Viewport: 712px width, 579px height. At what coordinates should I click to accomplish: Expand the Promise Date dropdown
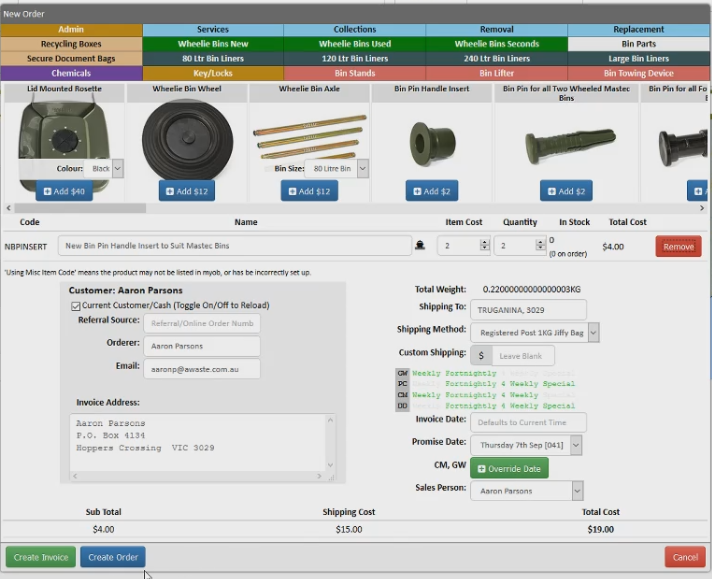[x=576, y=445]
